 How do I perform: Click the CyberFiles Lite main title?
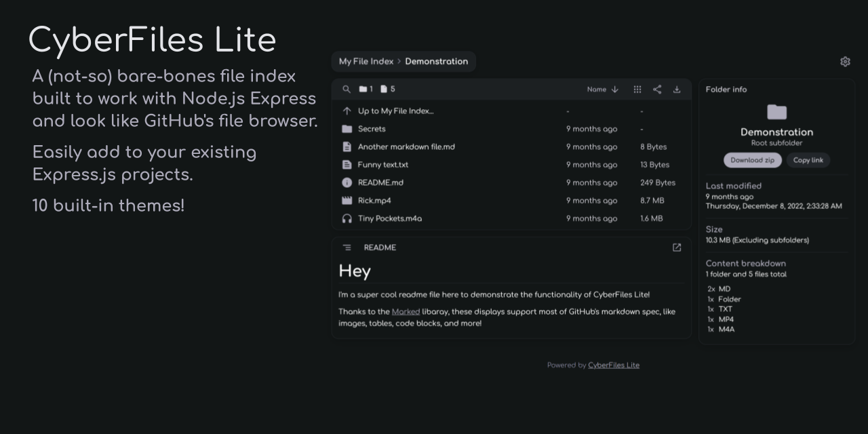(x=153, y=39)
